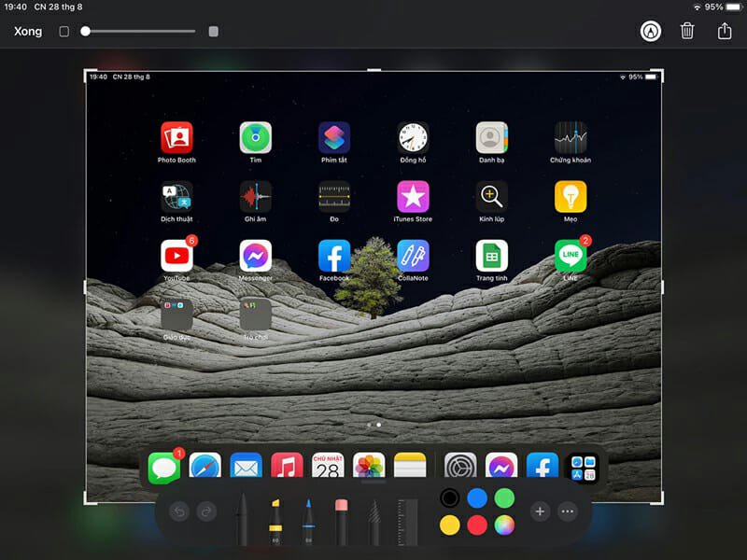Click the opacity slider knob at top
The height and width of the screenshot is (560, 747).
click(x=86, y=32)
